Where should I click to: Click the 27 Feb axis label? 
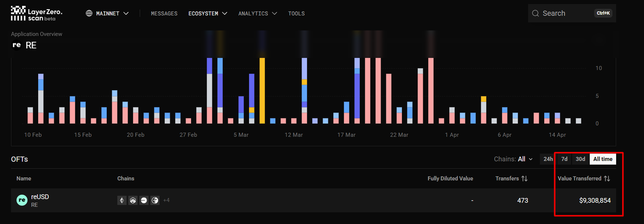point(188,135)
